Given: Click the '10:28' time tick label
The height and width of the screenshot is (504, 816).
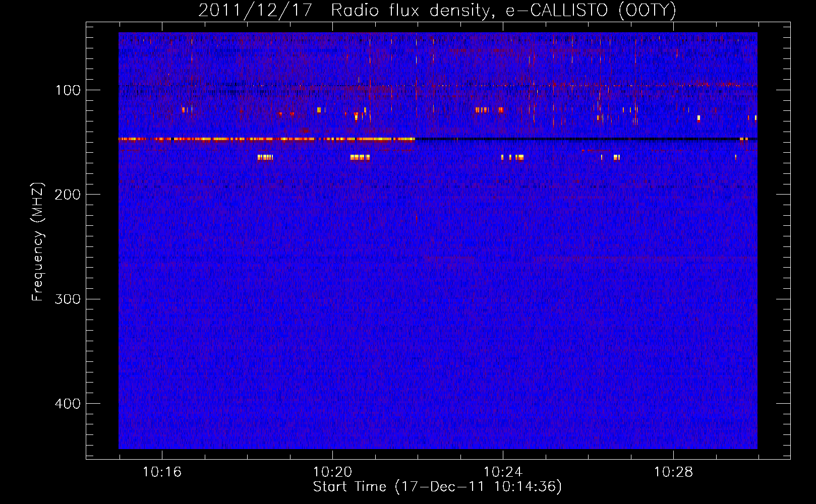Looking at the screenshot, I should pyautogui.click(x=673, y=472).
